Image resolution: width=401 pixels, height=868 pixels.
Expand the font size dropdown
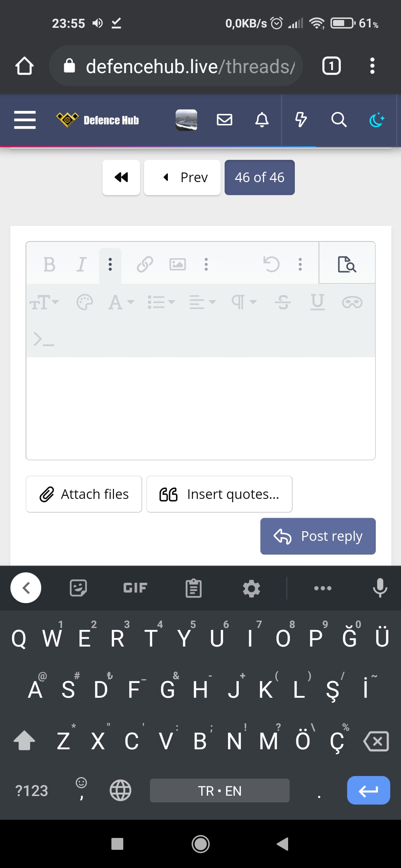44,302
